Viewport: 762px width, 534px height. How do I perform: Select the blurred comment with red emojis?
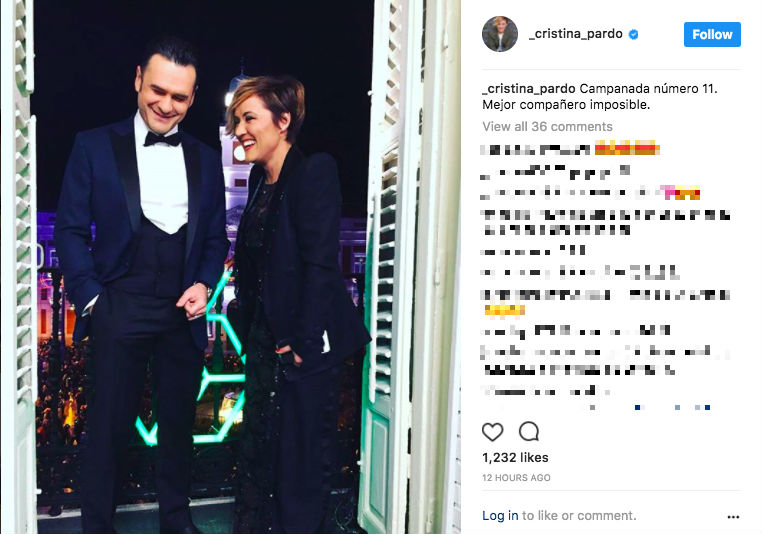click(570, 149)
